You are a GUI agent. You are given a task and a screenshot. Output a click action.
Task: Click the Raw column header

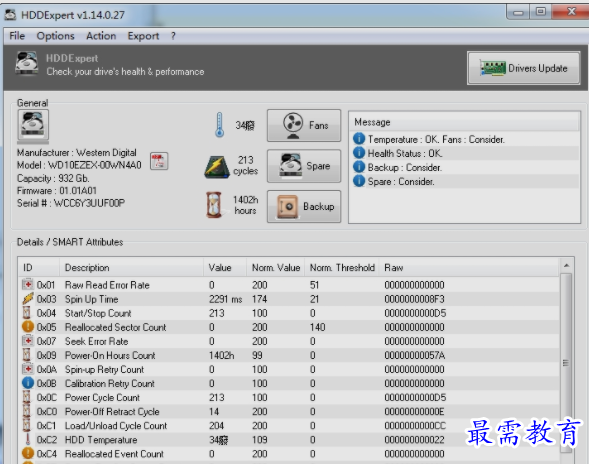point(469,268)
